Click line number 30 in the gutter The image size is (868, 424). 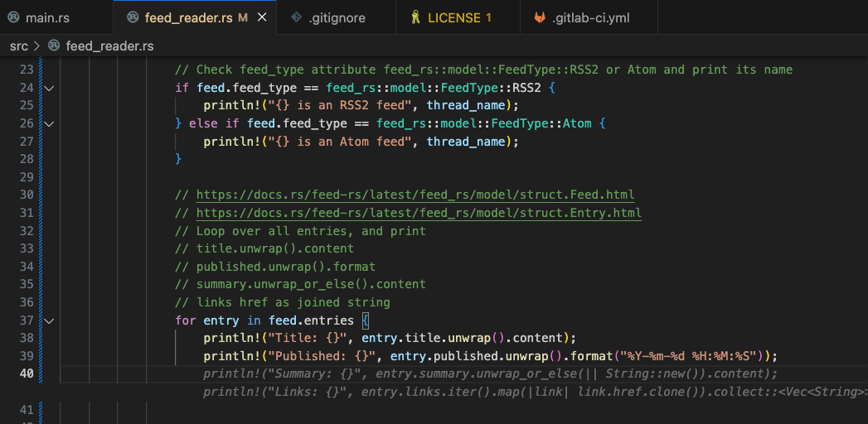pos(27,195)
